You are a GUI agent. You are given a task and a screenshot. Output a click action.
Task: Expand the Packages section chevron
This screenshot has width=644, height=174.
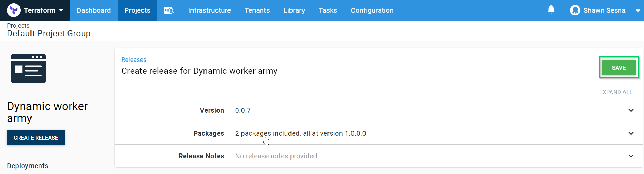[631, 133]
